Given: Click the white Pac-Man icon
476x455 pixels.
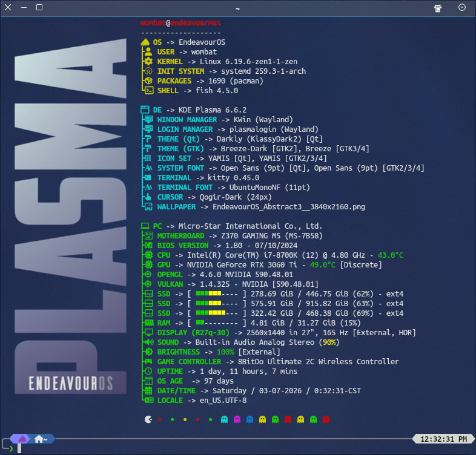Looking at the screenshot, I should [148, 419].
